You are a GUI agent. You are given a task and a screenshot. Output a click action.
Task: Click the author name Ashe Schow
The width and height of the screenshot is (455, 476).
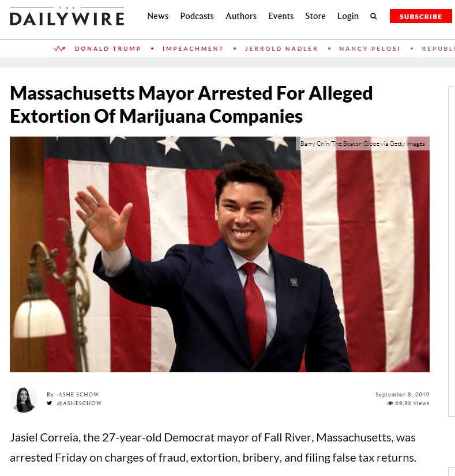[x=78, y=394]
